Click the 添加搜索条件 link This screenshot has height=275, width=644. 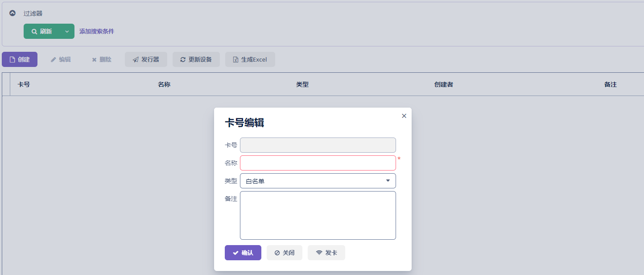pos(97,31)
